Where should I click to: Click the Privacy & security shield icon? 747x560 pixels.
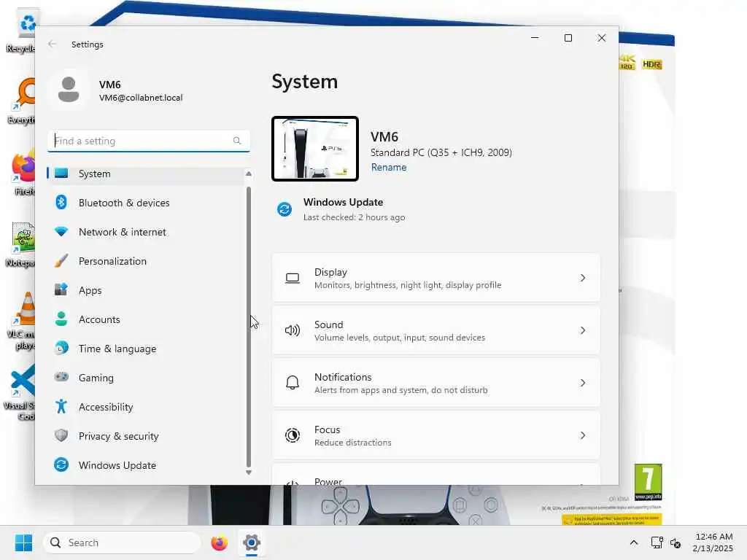coord(61,435)
